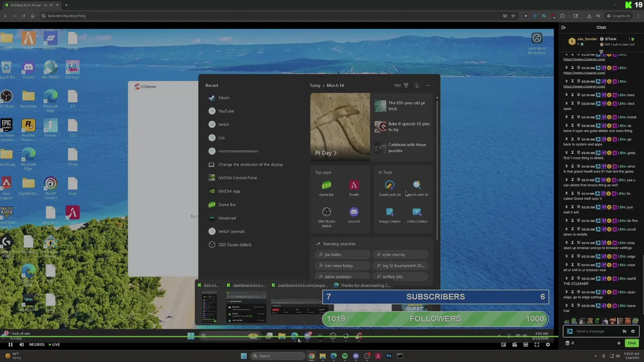This screenshot has width=644, height=362.
Task: Open search panel three-dot options
Action: coord(428,85)
